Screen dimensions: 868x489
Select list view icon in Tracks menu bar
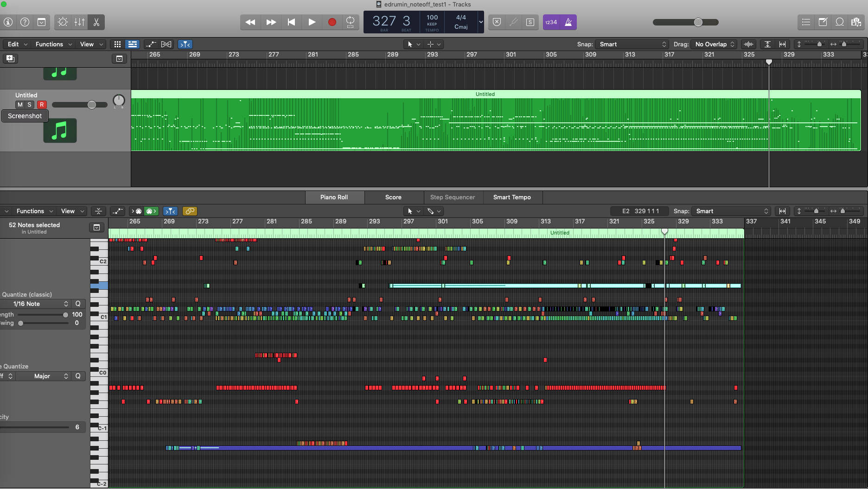(132, 44)
